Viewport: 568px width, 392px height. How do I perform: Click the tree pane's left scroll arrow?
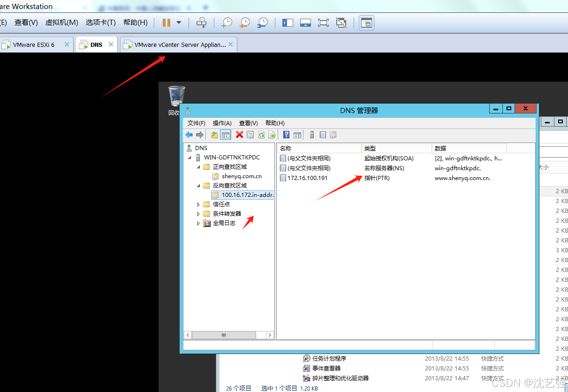(x=188, y=335)
